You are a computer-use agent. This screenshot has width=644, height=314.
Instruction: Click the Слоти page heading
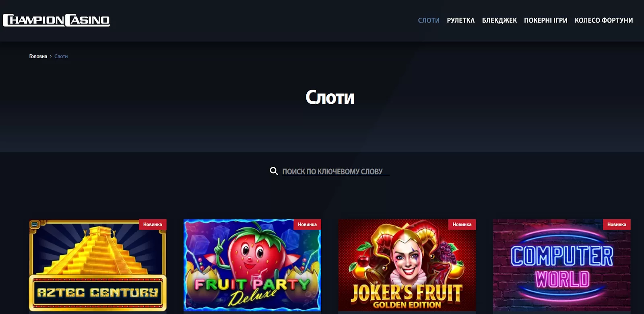point(330,97)
